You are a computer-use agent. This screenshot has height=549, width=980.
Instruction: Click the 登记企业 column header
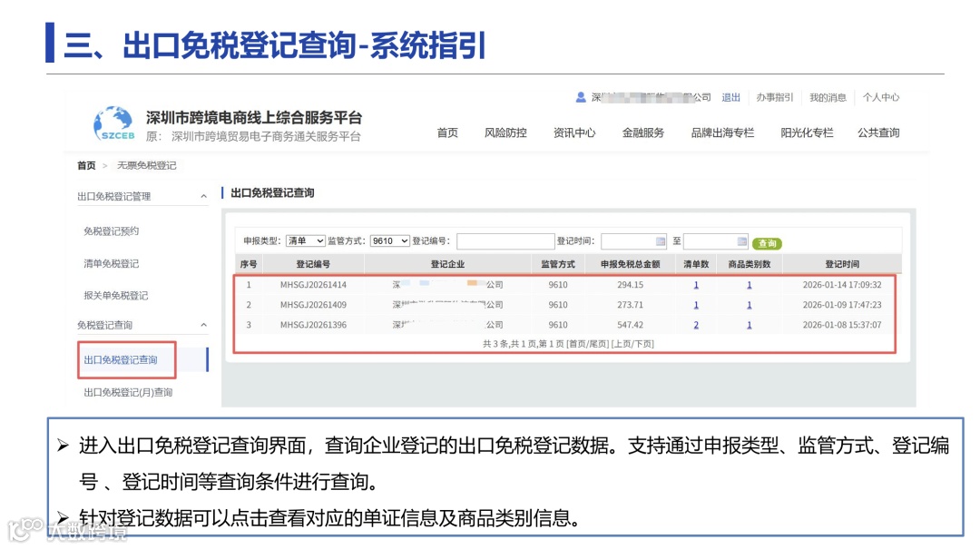click(447, 264)
